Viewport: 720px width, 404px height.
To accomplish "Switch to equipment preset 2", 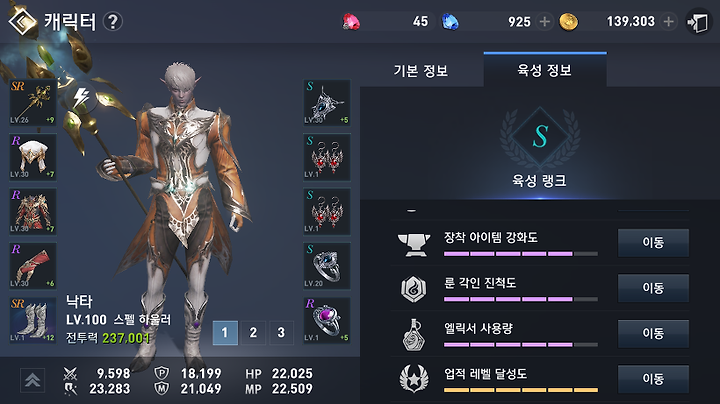I will 253,332.
